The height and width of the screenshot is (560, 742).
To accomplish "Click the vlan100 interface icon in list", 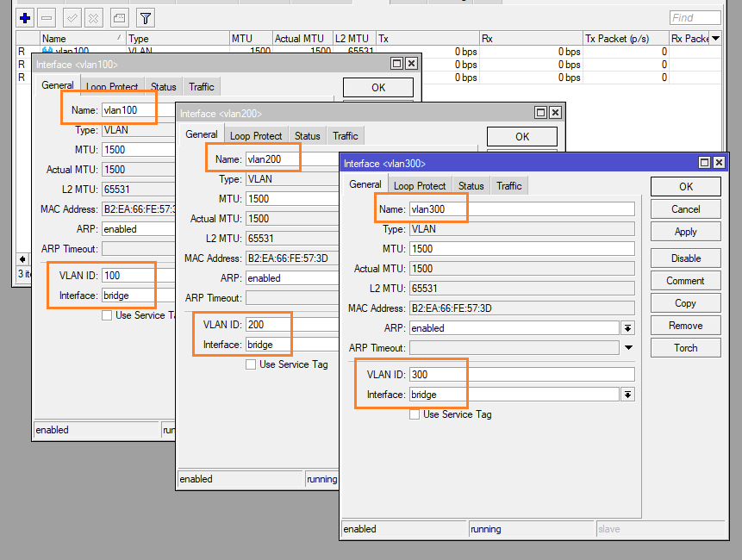I will 48,52.
